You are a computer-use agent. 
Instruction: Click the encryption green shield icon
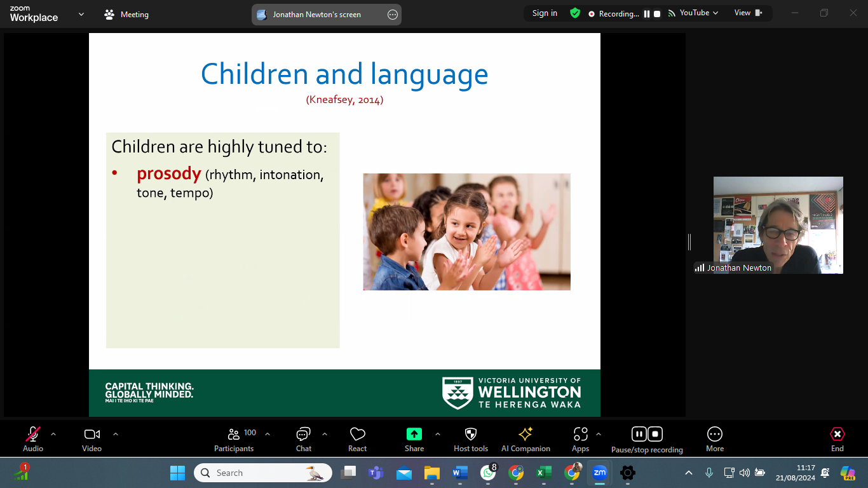[575, 13]
